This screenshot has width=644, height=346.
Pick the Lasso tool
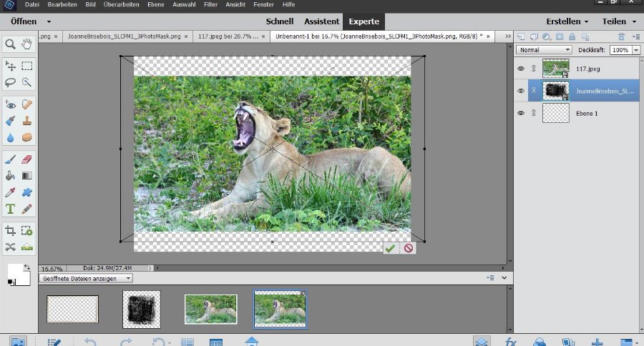pyautogui.click(x=11, y=81)
